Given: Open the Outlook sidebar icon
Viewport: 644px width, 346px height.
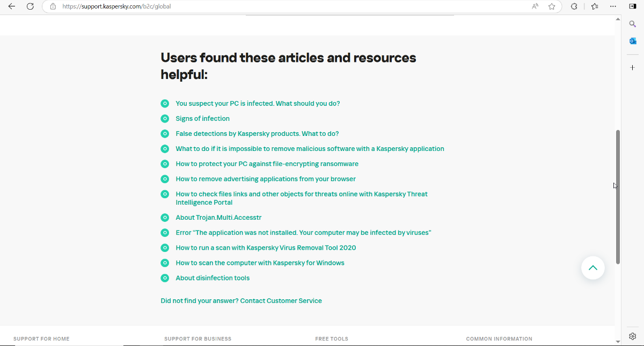Looking at the screenshot, I should 633,41.
